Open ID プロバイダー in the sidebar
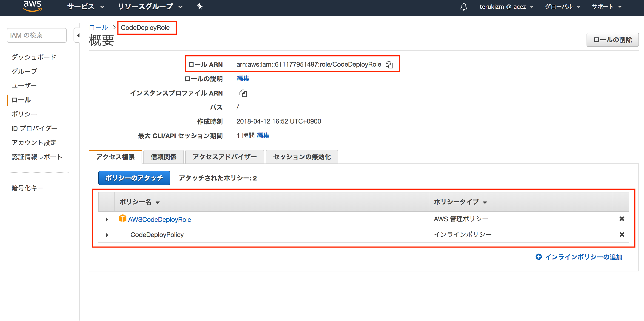This screenshot has width=644, height=321. [34, 128]
